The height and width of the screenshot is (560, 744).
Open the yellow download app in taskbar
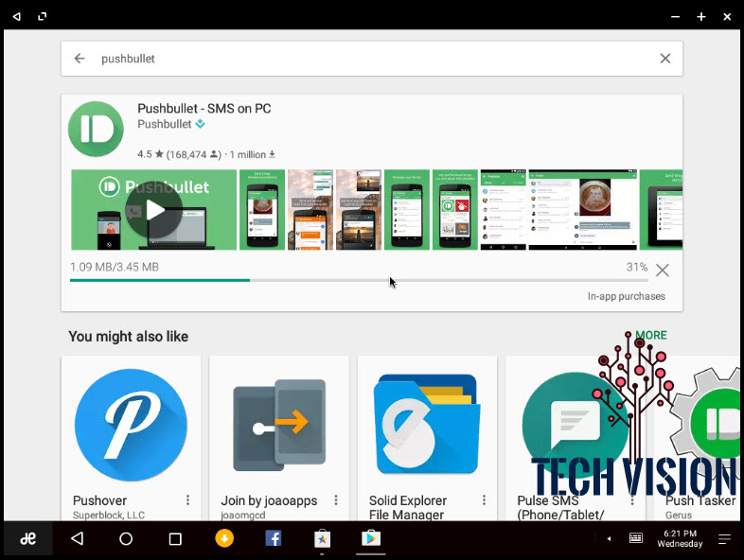(224, 538)
